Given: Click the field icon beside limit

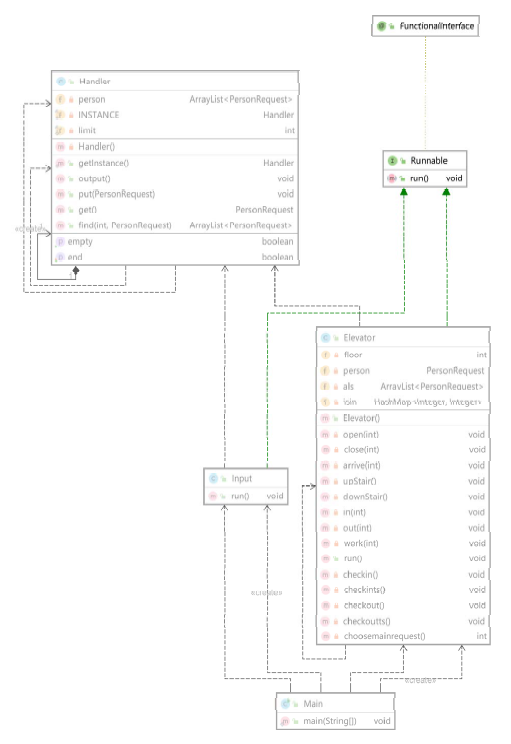Looking at the screenshot, I should [x=60, y=130].
